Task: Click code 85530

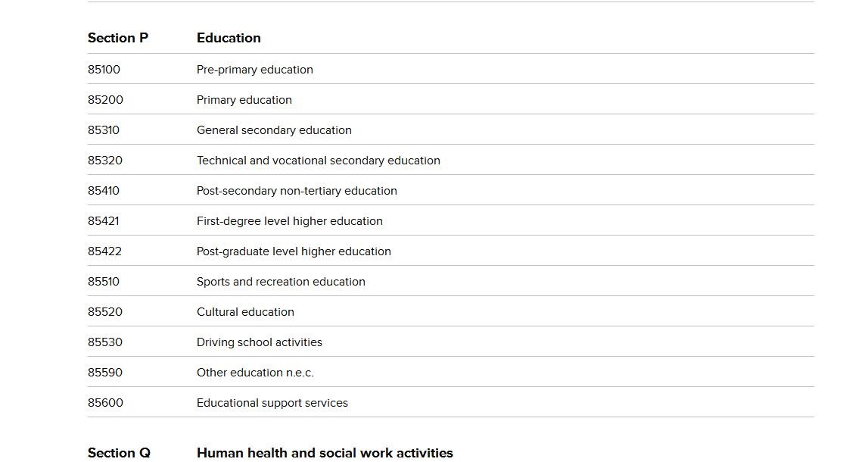Action: [x=105, y=342]
